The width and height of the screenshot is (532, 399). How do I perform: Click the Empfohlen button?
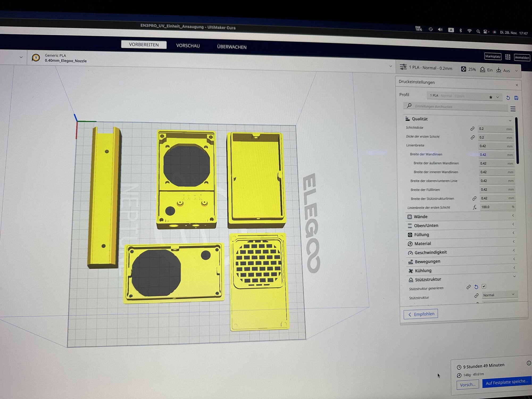click(x=421, y=314)
